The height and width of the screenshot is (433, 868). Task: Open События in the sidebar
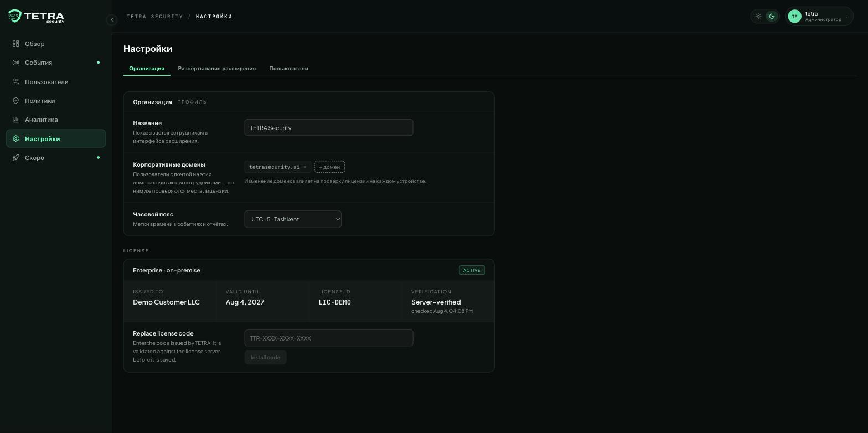click(56, 63)
